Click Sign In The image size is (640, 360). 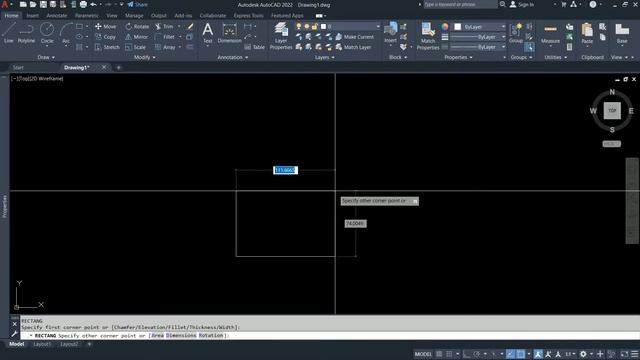click(522, 4)
